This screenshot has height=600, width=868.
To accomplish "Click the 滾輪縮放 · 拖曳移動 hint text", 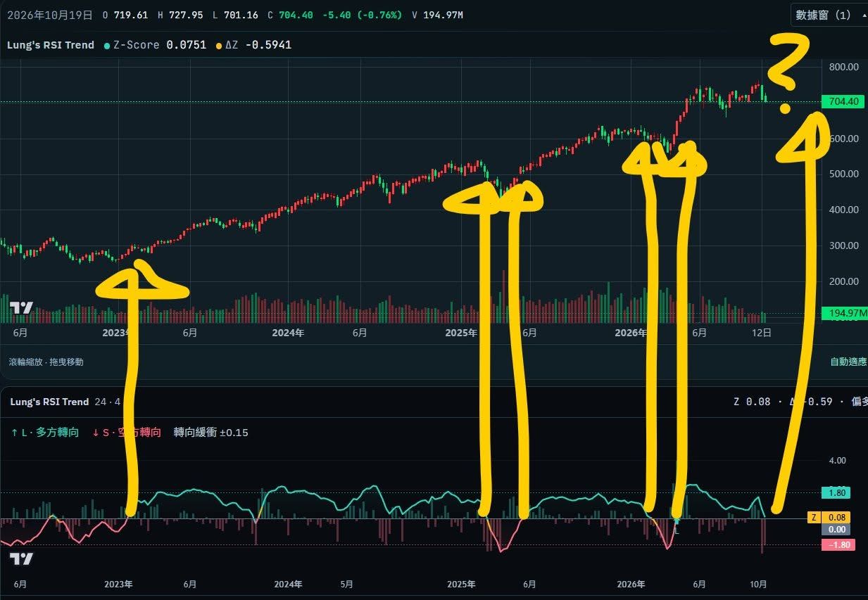I will click(46, 362).
